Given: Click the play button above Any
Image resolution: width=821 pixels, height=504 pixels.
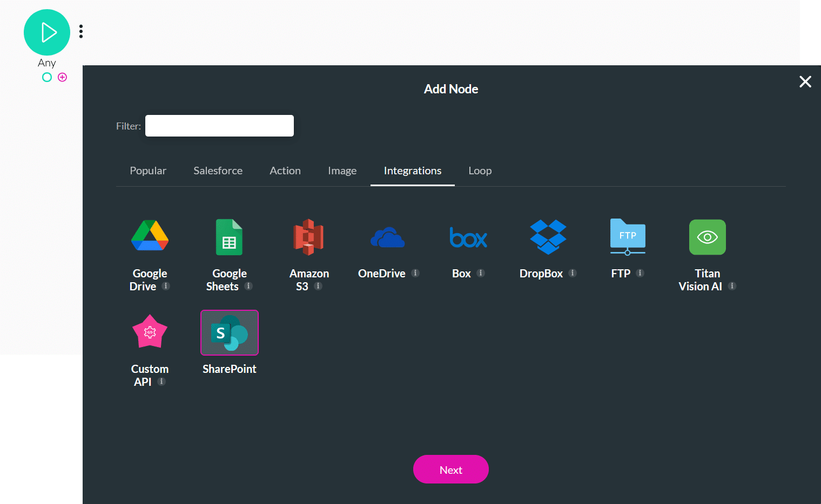Looking at the screenshot, I should [x=47, y=32].
